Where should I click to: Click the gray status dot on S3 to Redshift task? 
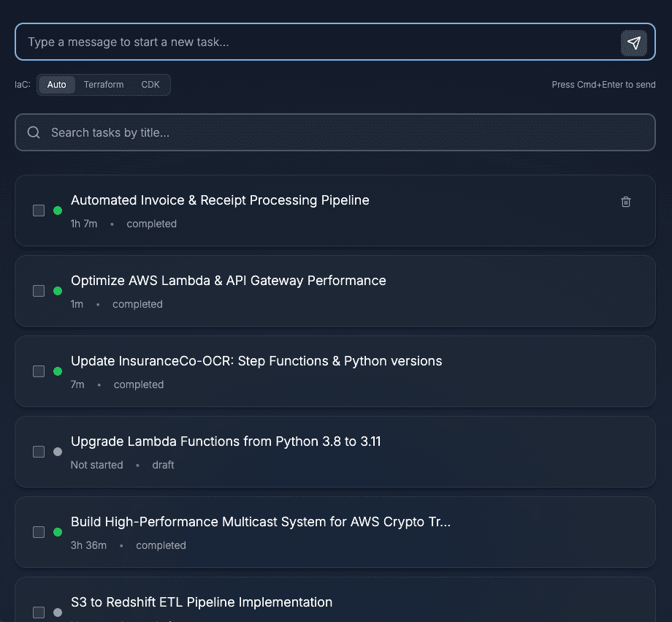(58, 612)
